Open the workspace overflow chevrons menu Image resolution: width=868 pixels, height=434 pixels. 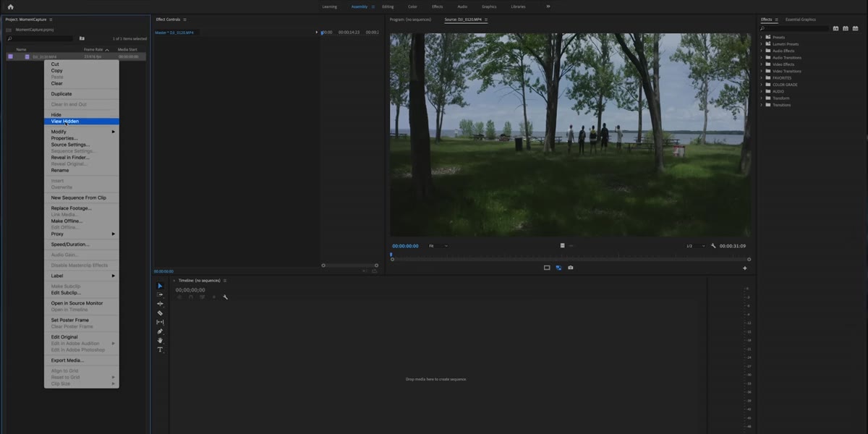[548, 7]
